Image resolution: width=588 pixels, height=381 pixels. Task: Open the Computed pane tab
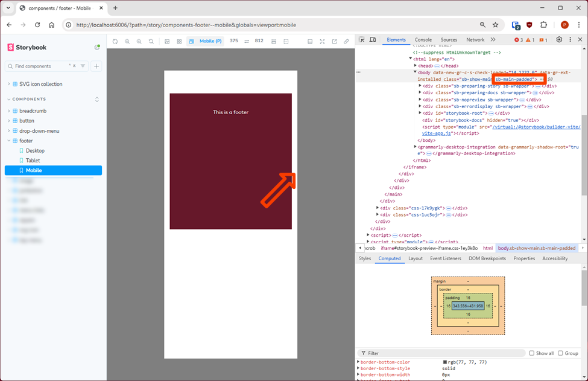(x=389, y=258)
